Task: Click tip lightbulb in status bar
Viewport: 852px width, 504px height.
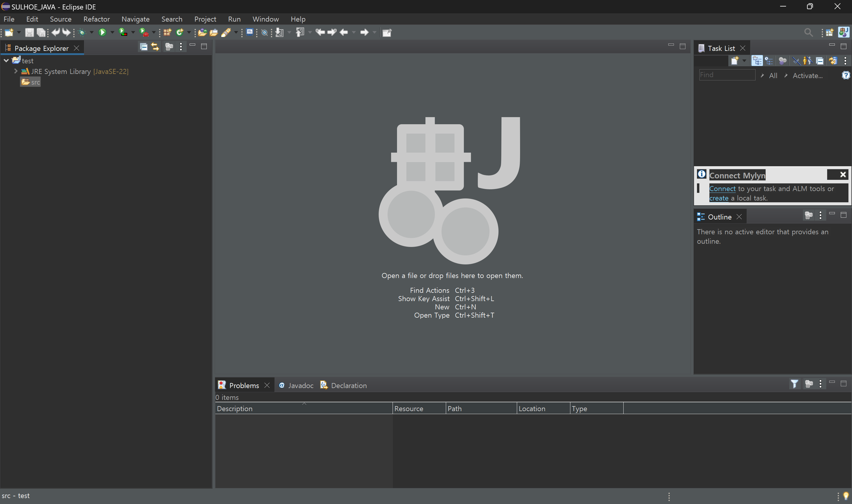Action: click(846, 496)
